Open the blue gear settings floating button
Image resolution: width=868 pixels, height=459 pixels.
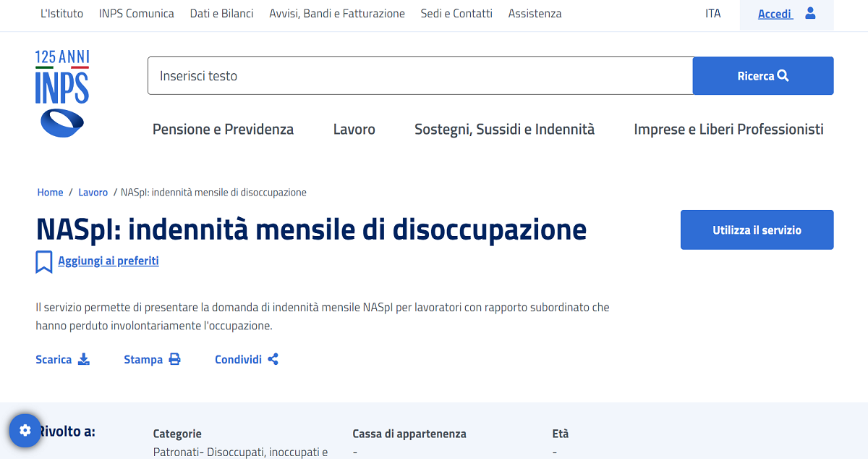pyautogui.click(x=25, y=430)
